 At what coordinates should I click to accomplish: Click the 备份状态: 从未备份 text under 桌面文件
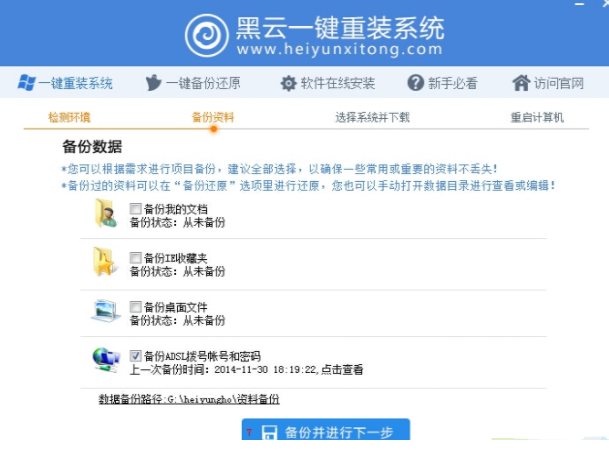(x=177, y=321)
